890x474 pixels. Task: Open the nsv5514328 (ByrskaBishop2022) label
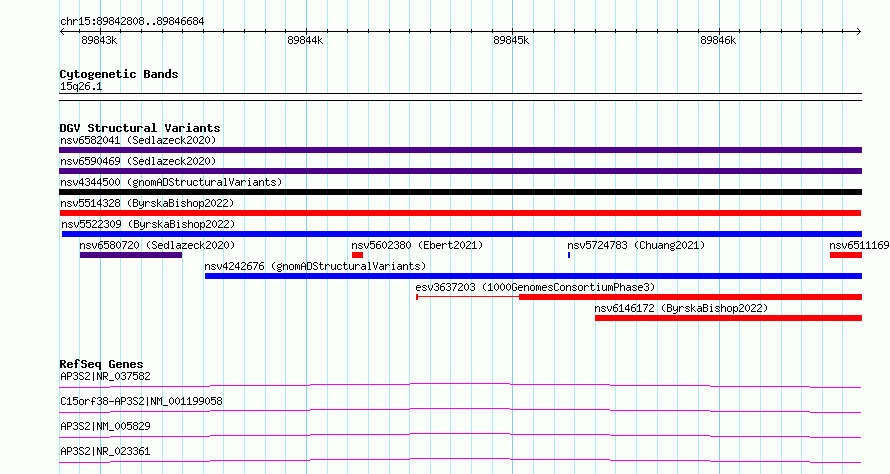pos(147,203)
